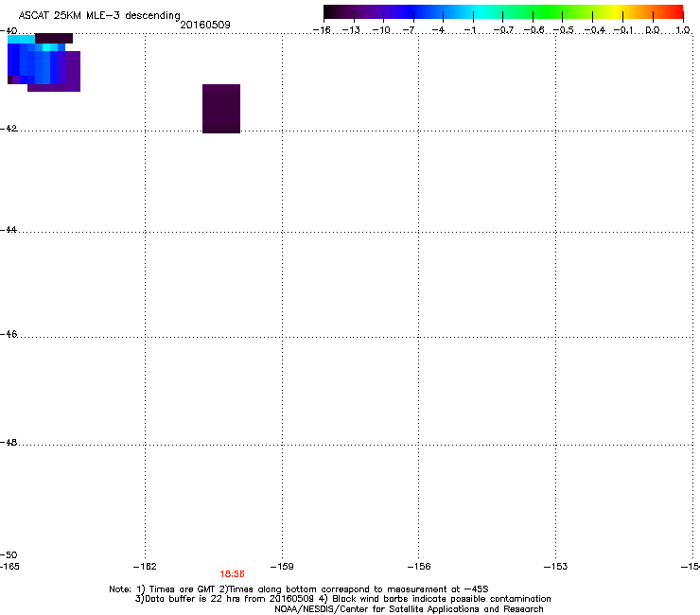
Task: Select the -4 label on the color scale
Action: tap(438, 30)
